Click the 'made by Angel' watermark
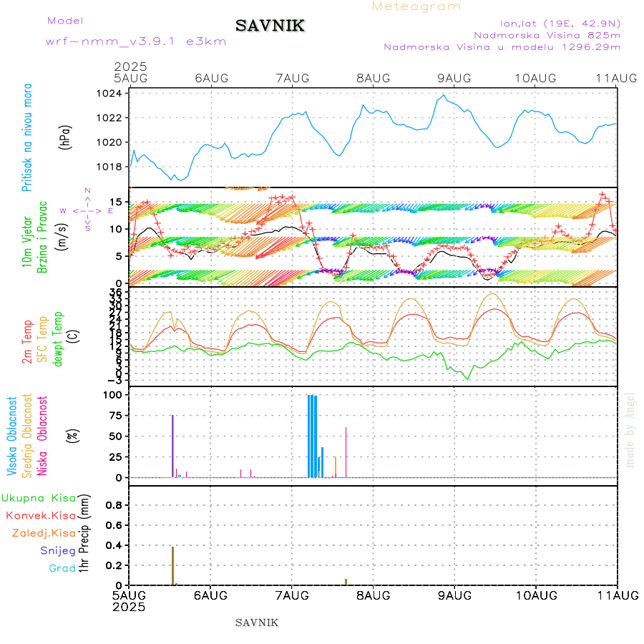Image resolution: width=644 pixels, height=644 pixels. point(630,429)
